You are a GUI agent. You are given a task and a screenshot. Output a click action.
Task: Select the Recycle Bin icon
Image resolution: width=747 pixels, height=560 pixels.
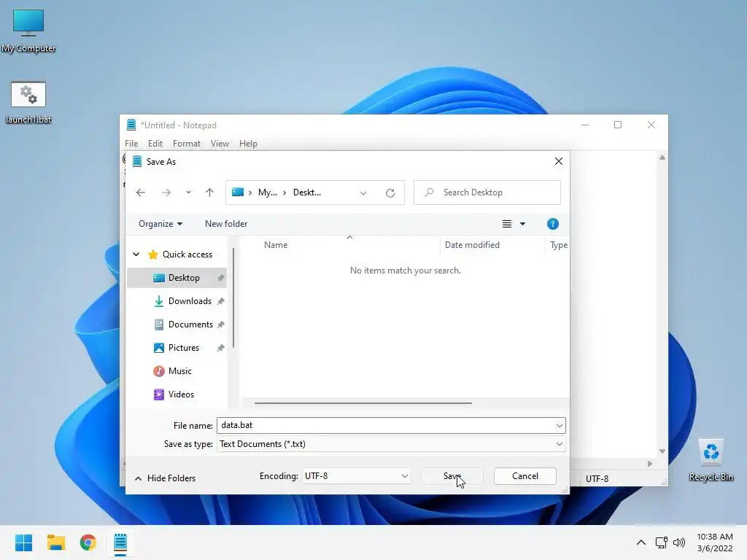tap(711, 459)
